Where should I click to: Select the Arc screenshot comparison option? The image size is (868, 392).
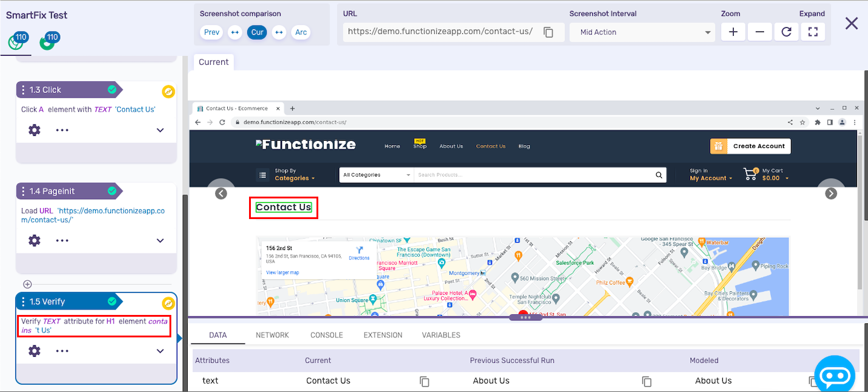point(301,32)
